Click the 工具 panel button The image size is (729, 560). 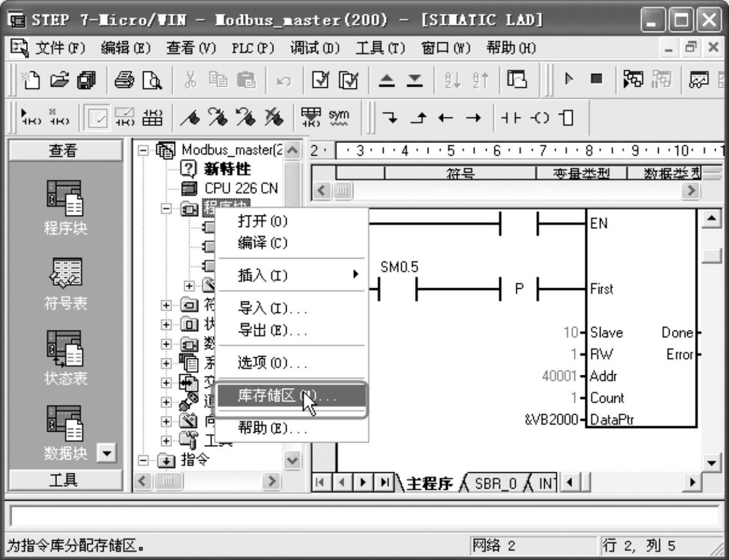[65, 480]
